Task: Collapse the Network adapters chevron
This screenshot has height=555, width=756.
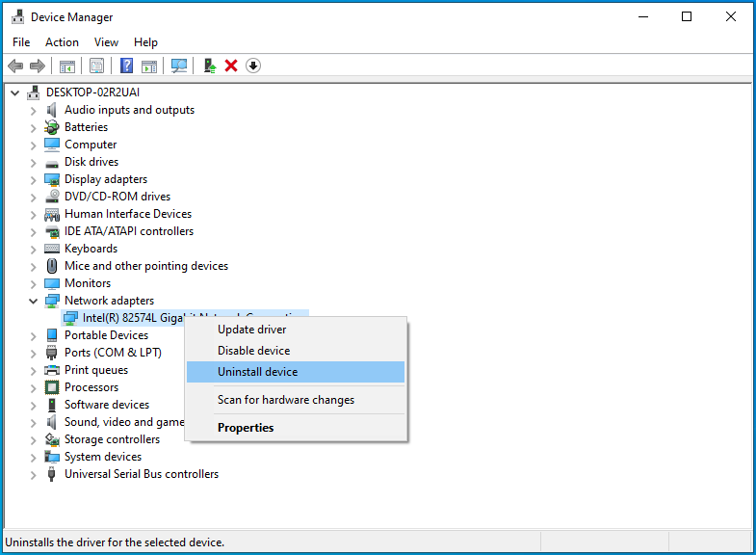Action: [x=33, y=302]
